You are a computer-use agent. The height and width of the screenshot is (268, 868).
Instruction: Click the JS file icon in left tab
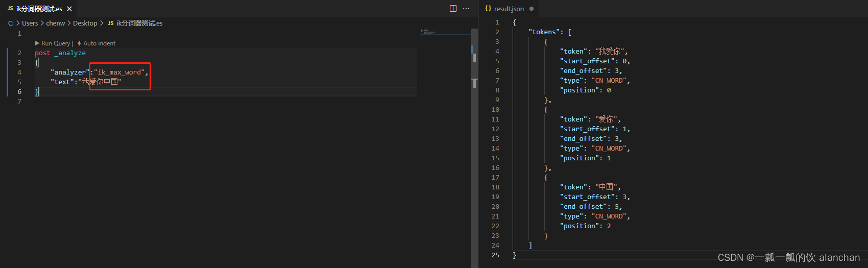[10, 9]
